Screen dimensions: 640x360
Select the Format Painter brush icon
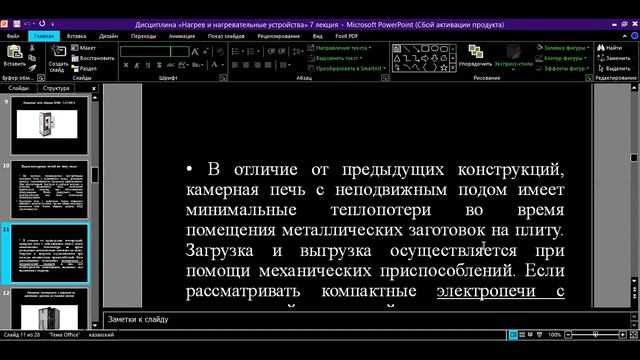click(32, 68)
